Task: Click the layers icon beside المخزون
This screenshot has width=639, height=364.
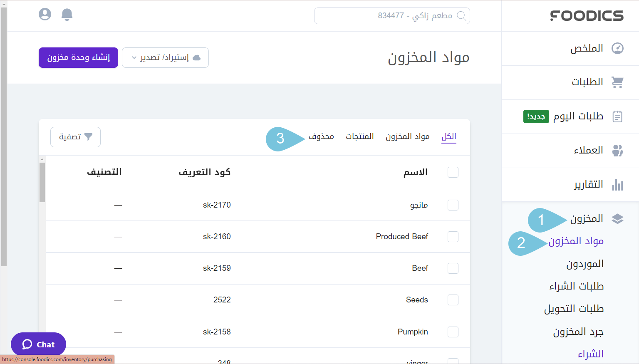Action: (x=617, y=219)
